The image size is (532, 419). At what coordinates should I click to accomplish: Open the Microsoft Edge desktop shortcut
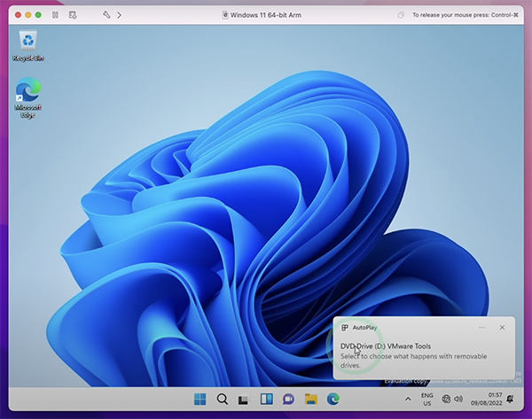tap(27, 97)
